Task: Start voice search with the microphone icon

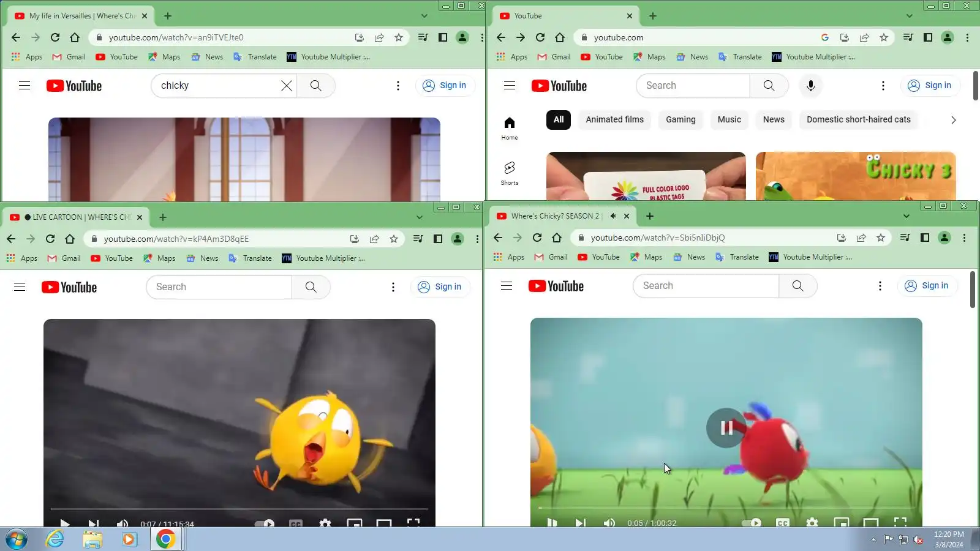Action: (811, 86)
